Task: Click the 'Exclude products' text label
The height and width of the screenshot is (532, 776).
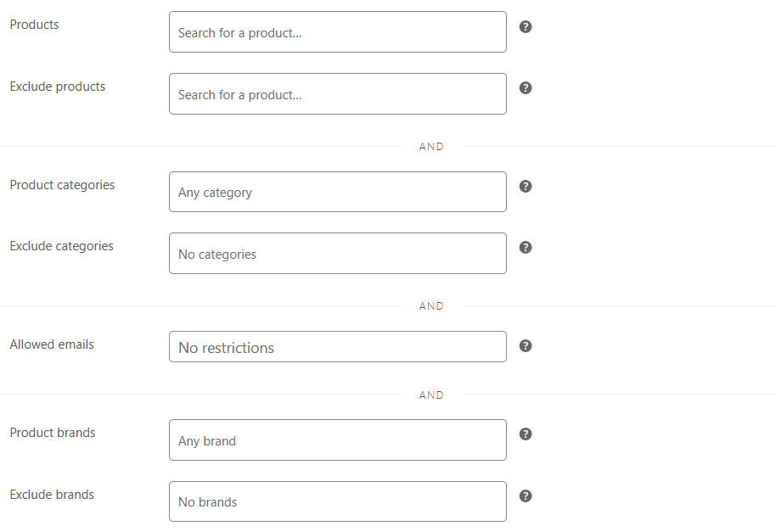Action: pos(58,87)
